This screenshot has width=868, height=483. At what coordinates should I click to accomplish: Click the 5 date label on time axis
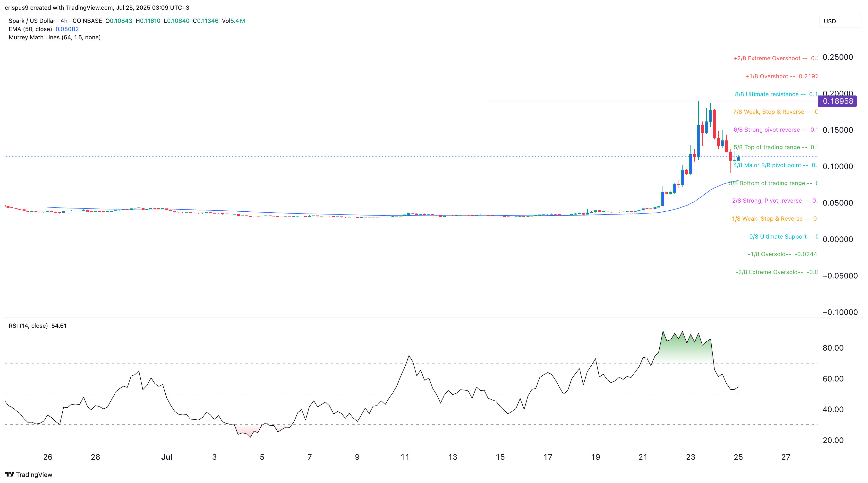[262, 457]
